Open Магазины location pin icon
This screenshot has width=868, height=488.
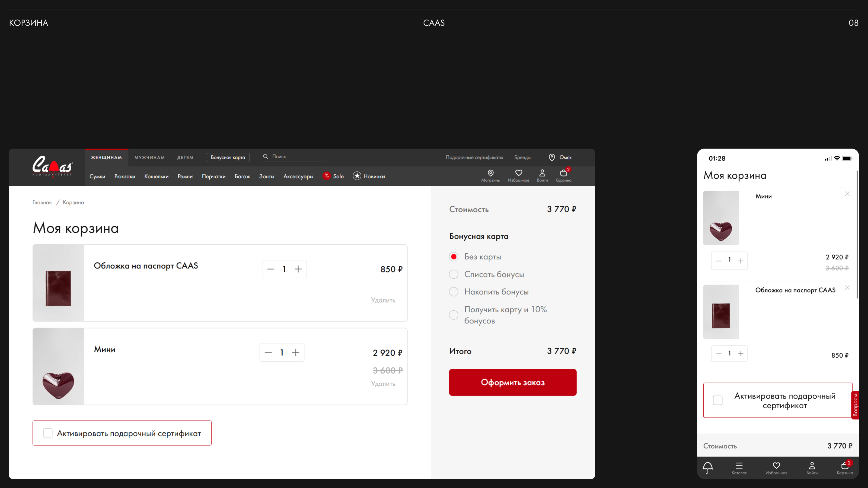click(491, 173)
